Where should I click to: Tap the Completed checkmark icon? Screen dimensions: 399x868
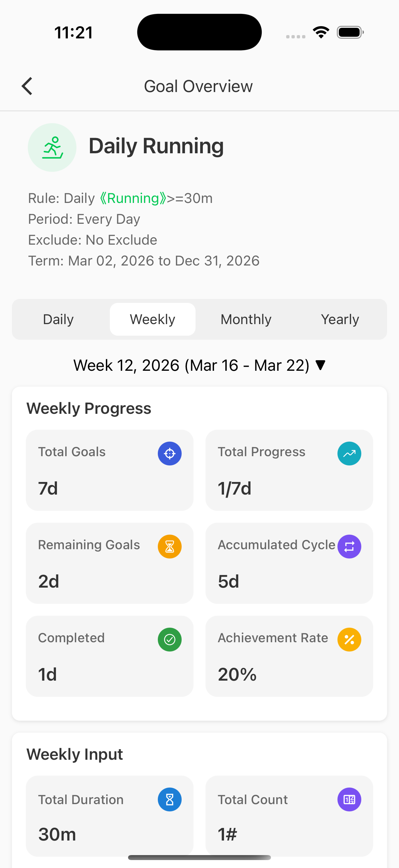[169, 640]
